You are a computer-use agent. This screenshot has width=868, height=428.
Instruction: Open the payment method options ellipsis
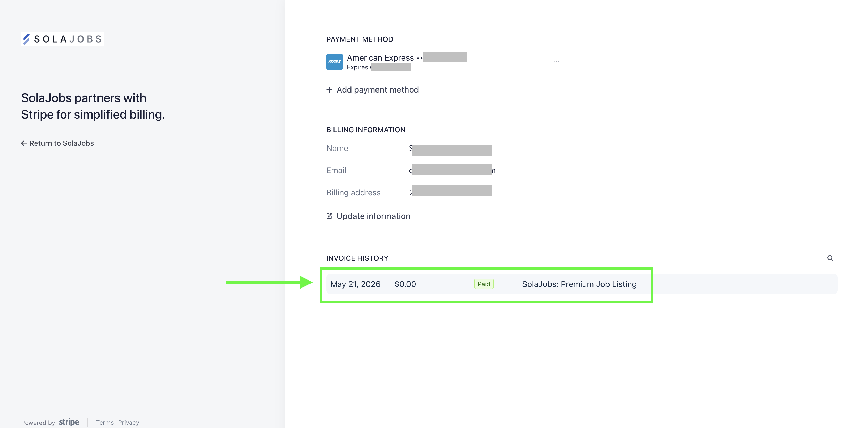pos(556,62)
